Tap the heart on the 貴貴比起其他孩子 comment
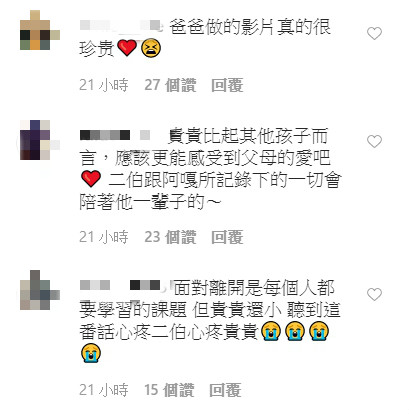The image size is (409, 415). 374,142
